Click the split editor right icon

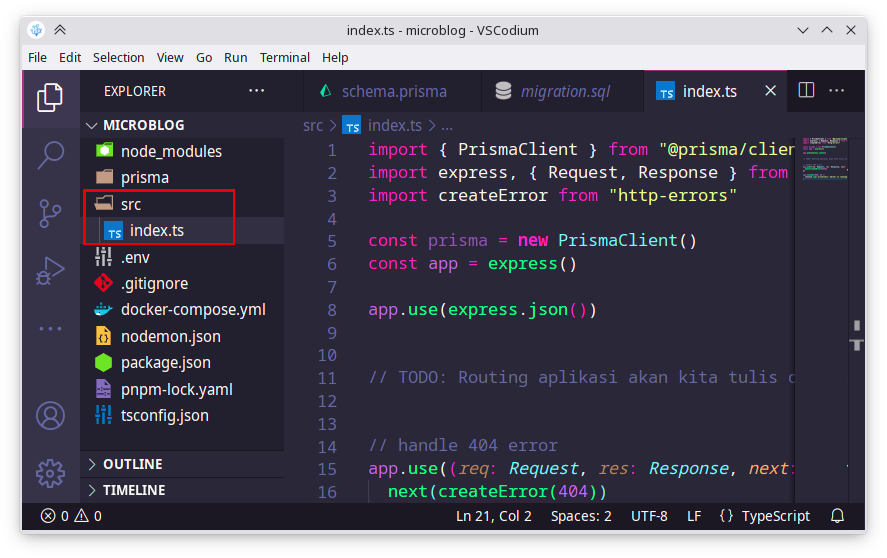click(x=806, y=91)
